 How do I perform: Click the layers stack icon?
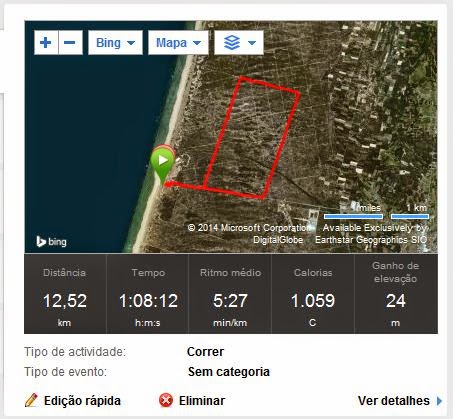(x=232, y=43)
